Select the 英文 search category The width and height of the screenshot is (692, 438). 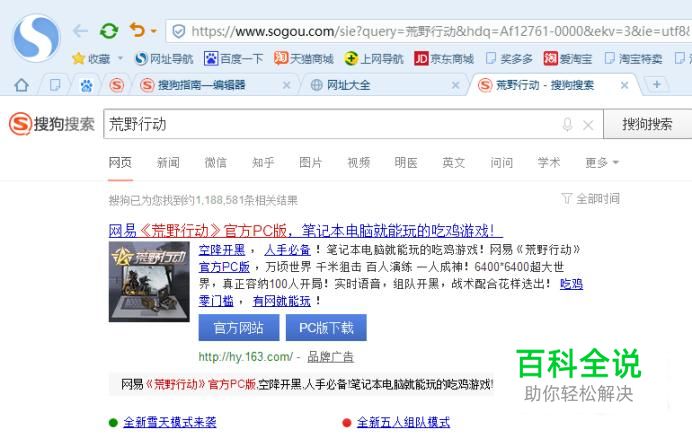tap(454, 162)
